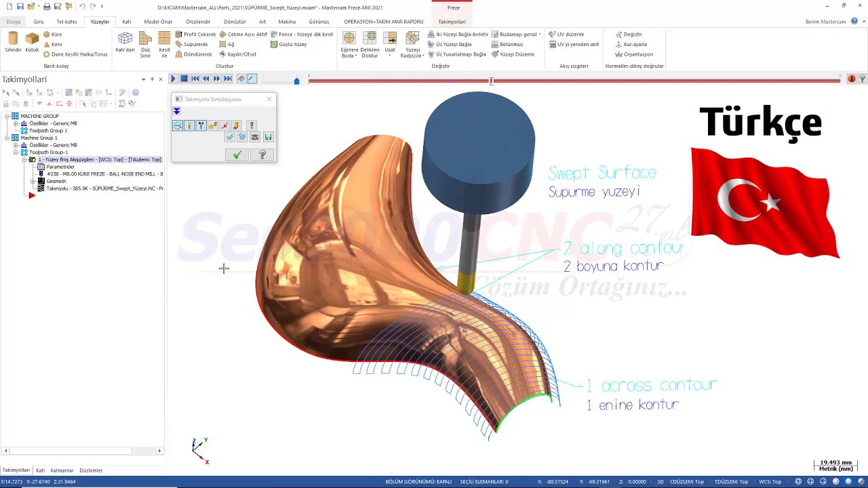This screenshot has height=488, width=868.
Task: Collapse the MACHINE GROUP tree node
Action: coord(7,116)
